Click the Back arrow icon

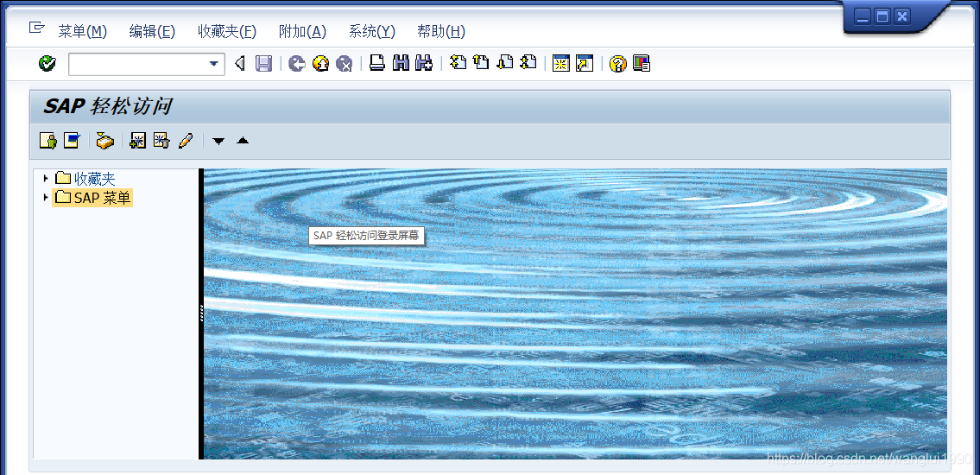pyautogui.click(x=297, y=64)
